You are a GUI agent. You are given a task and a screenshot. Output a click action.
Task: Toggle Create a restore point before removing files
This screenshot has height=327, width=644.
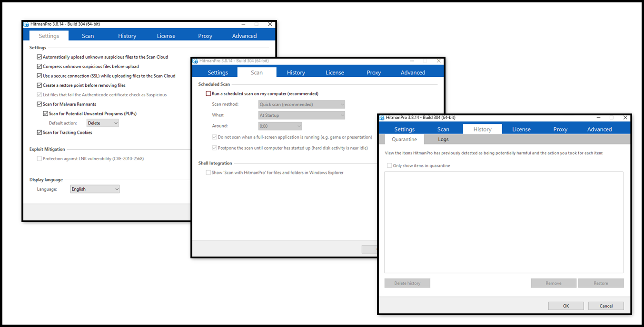(x=40, y=85)
